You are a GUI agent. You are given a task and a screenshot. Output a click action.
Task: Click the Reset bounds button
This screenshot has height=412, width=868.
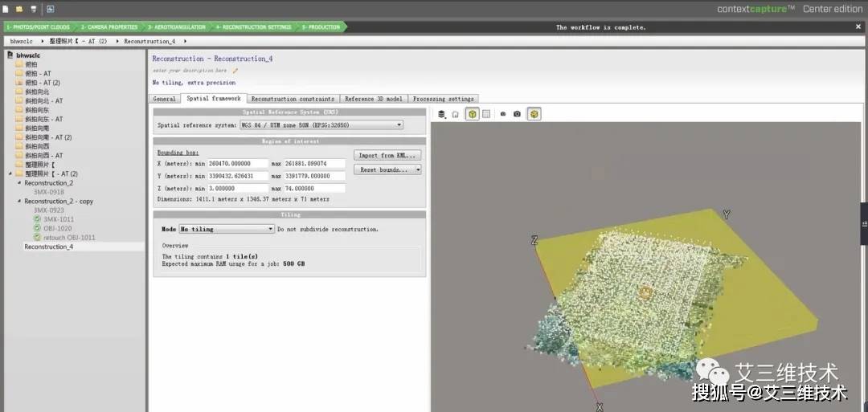384,169
